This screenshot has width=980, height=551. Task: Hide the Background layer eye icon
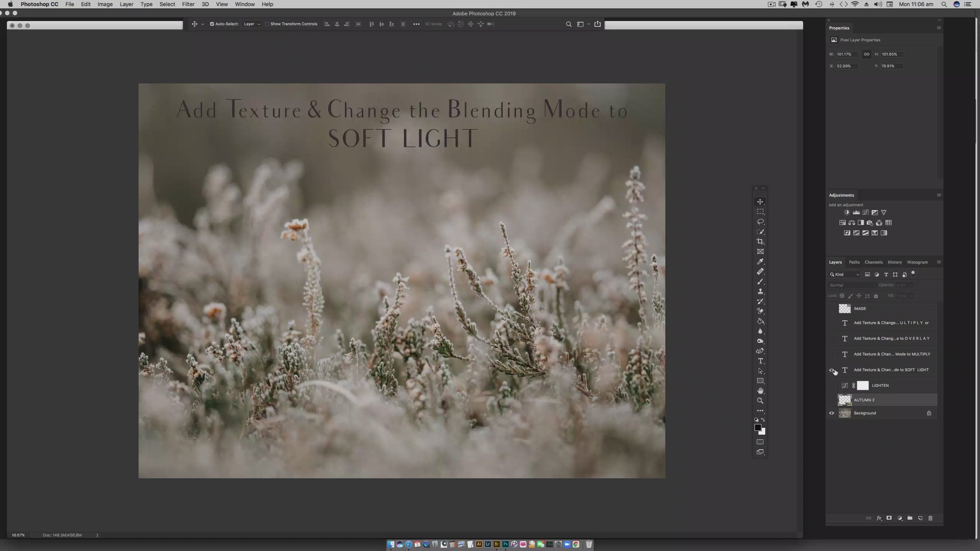[831, 413]
